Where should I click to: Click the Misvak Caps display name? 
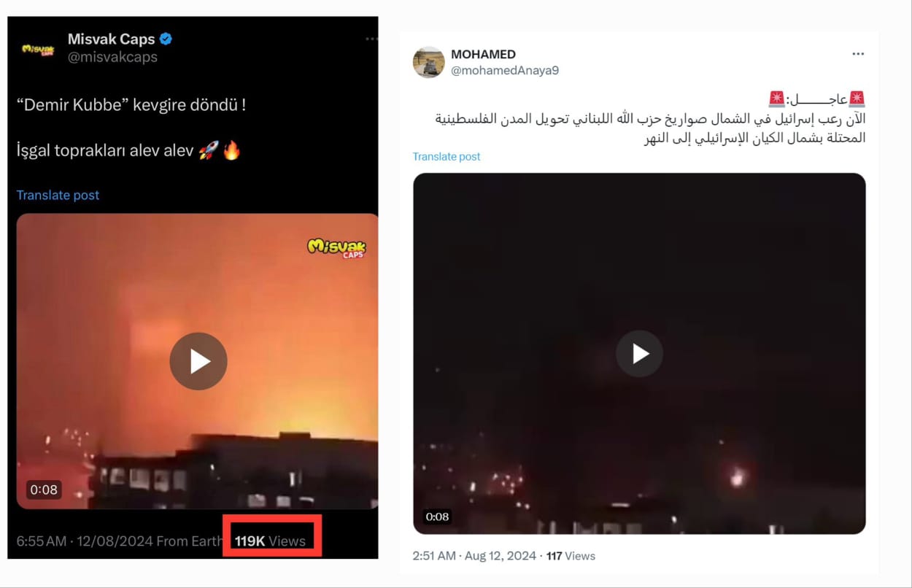coord(112,39)
